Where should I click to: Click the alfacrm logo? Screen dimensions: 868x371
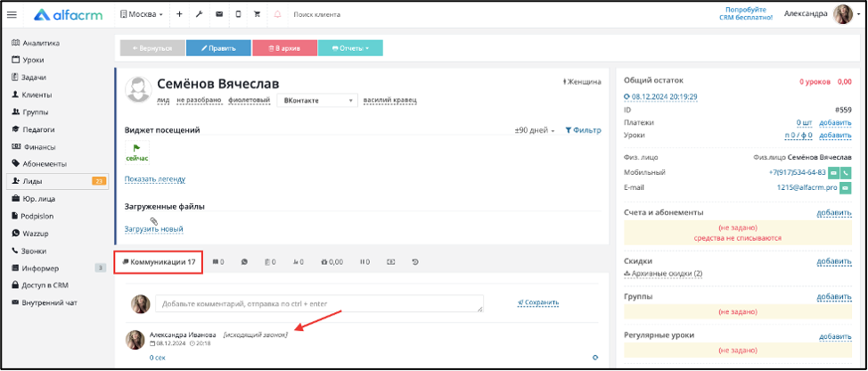click(68, 15)
